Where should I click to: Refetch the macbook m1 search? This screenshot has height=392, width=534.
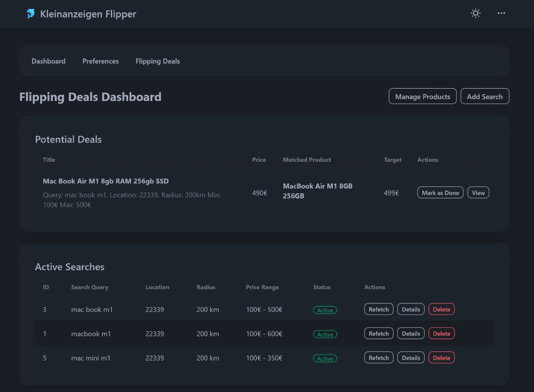coord(379,333)
